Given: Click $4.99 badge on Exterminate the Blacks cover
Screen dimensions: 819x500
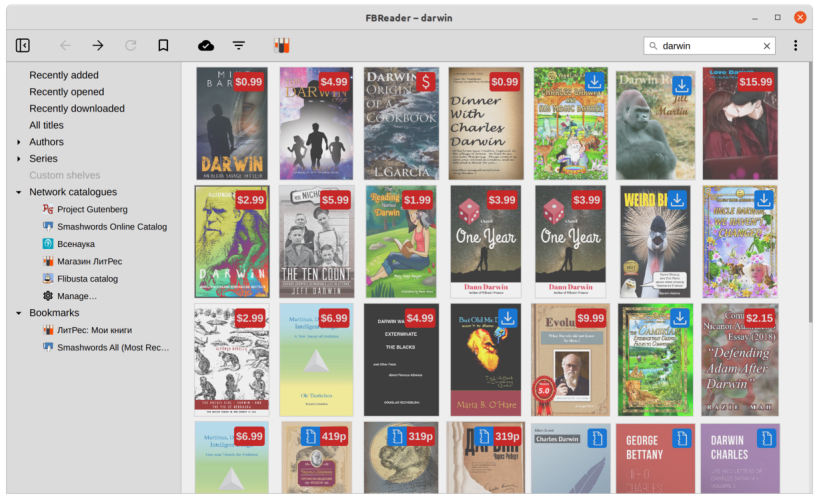Looking at the screenshot, I should click(420, 318).
